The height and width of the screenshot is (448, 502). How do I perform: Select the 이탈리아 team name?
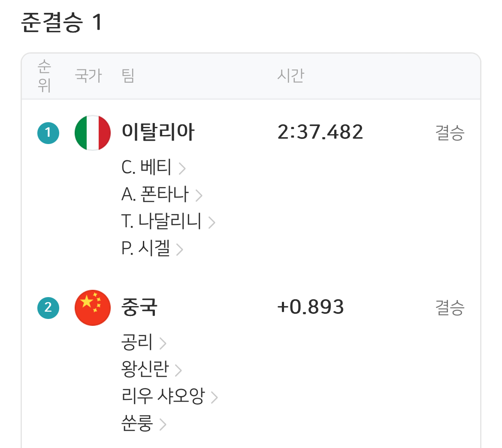tap(158, 132)
